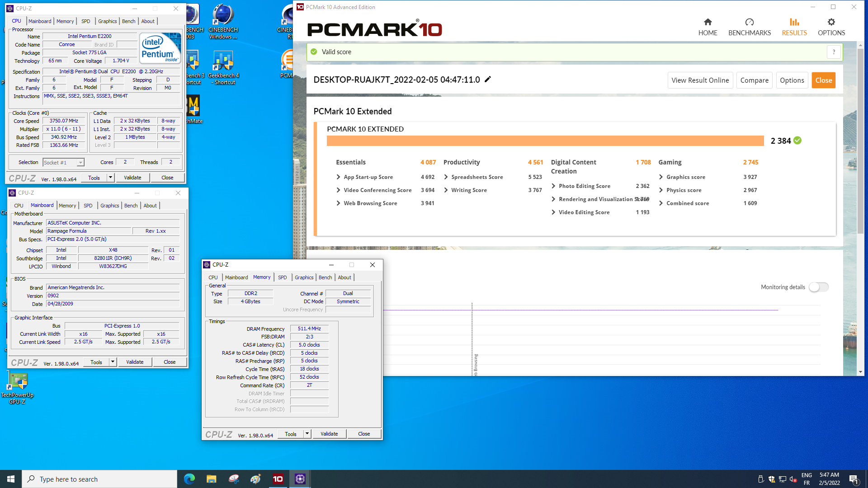Click the pencil icon to rename result
Viewport: 868px width, 488px height.
coord(488,80)
